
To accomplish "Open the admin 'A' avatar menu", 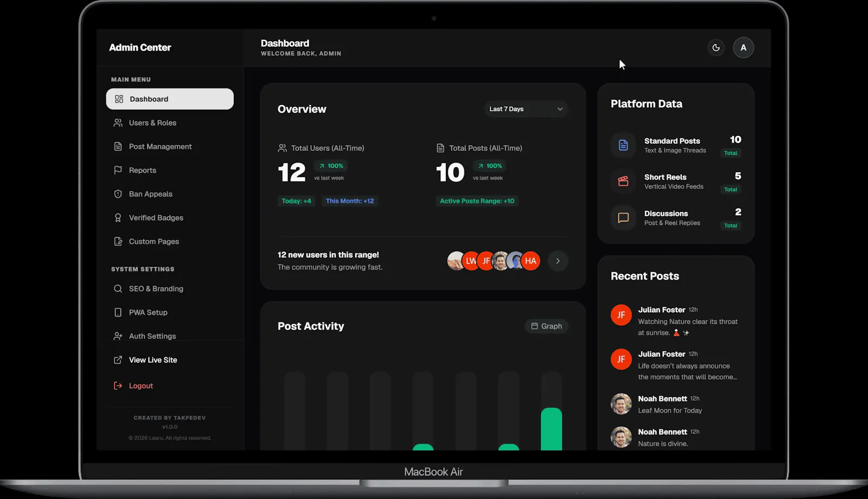I will (x=743, y=48).
